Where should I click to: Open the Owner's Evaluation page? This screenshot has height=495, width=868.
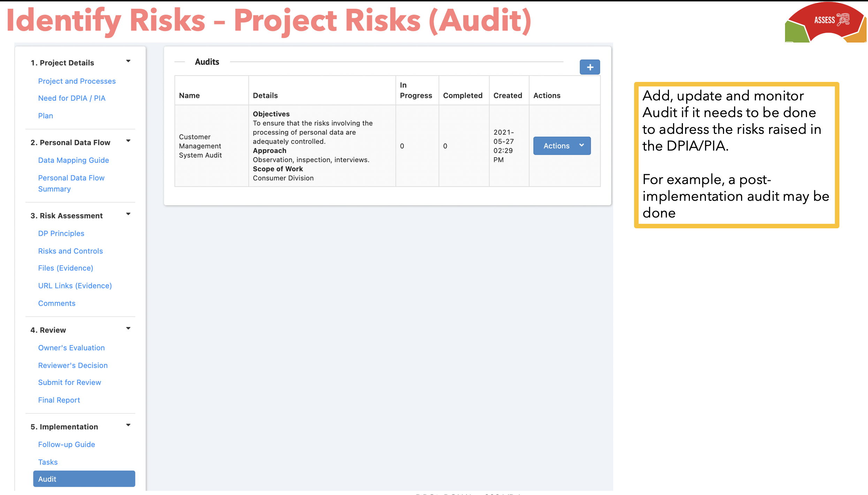(71, 348)
